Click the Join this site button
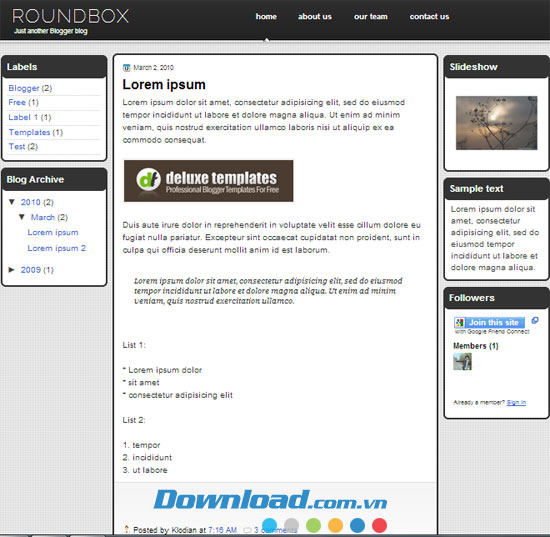The image size is (550, 537). [490, 322]
